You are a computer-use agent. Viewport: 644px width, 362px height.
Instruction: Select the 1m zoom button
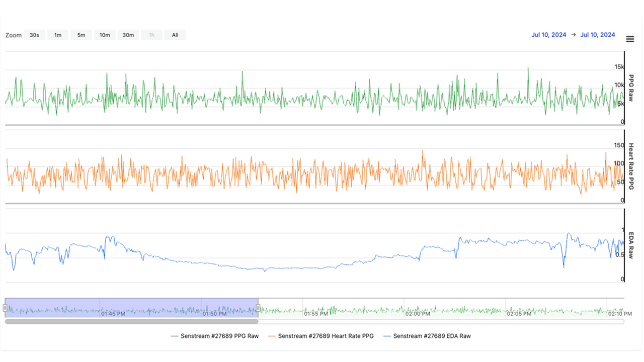pyautogui.click(x=58, y=35)
